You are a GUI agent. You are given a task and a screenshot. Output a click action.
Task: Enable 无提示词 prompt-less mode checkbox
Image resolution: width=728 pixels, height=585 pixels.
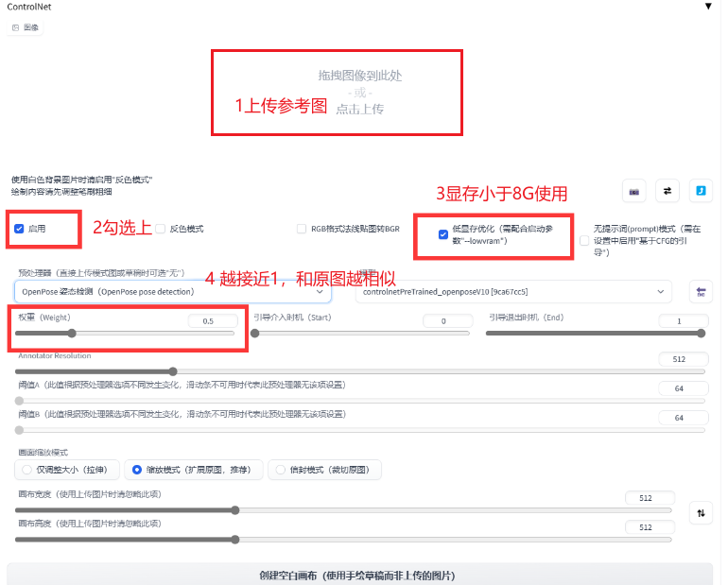coord(584,241)
